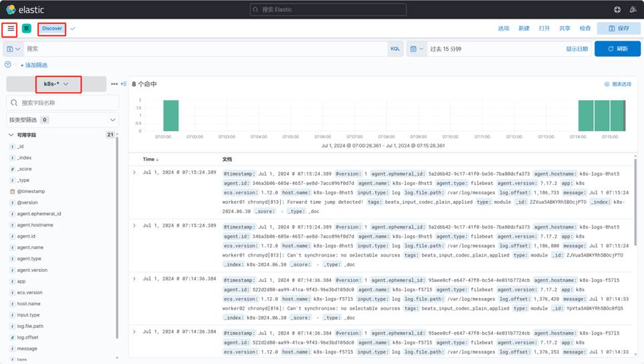Screen dimensions: 644x364
Task: Click the filter options circle icon
Action: 8,64
